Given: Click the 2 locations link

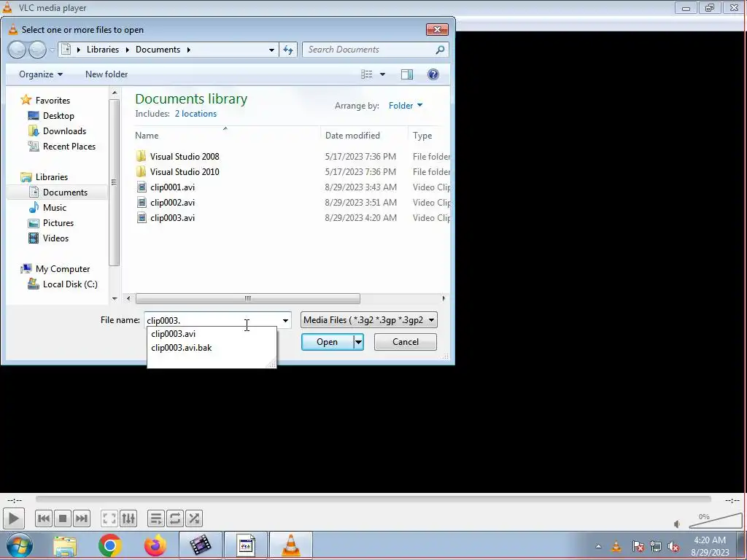Looking at the screenshot, I should click(196, 114).
